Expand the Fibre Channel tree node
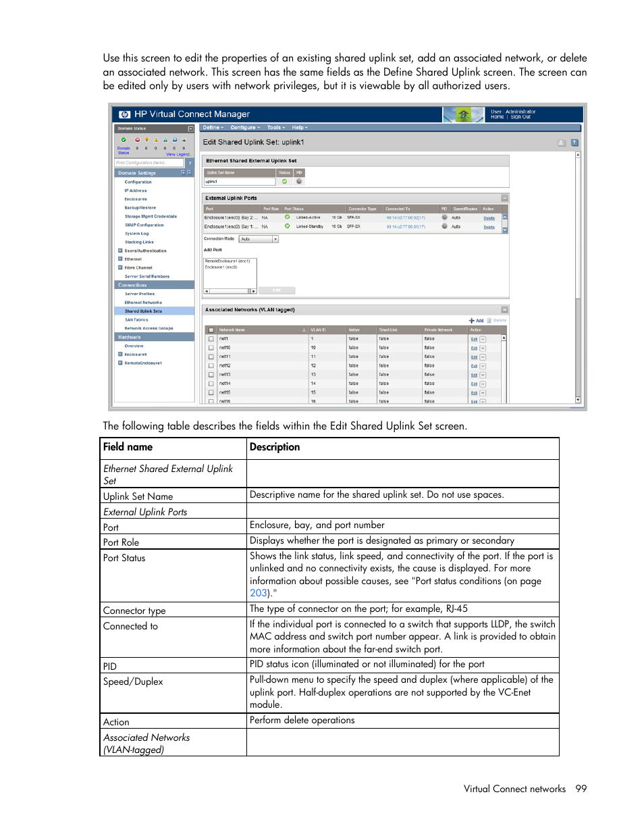The width and height of the screenshot is (644, 834). click(x=120, y=268)
